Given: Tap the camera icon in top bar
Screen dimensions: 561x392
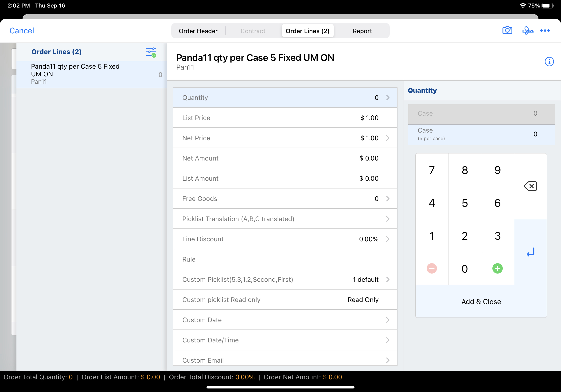Looking at the screenshot, I should point(507,31).
